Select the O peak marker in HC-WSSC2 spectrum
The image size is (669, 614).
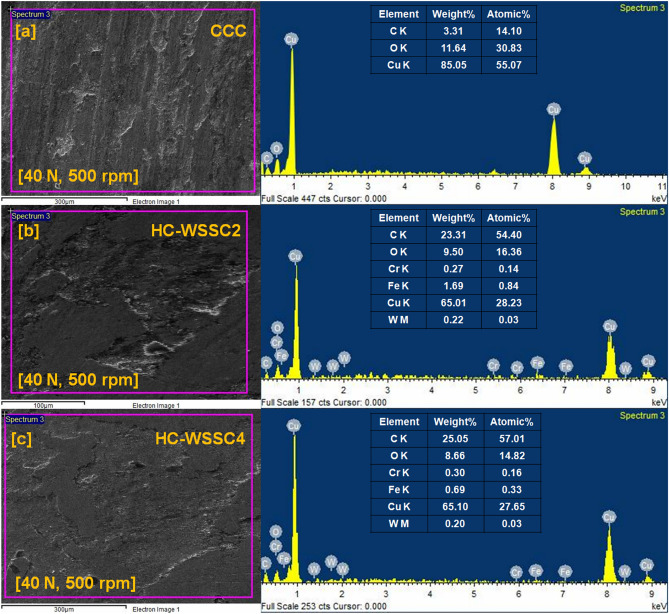[x=277, y=328]
